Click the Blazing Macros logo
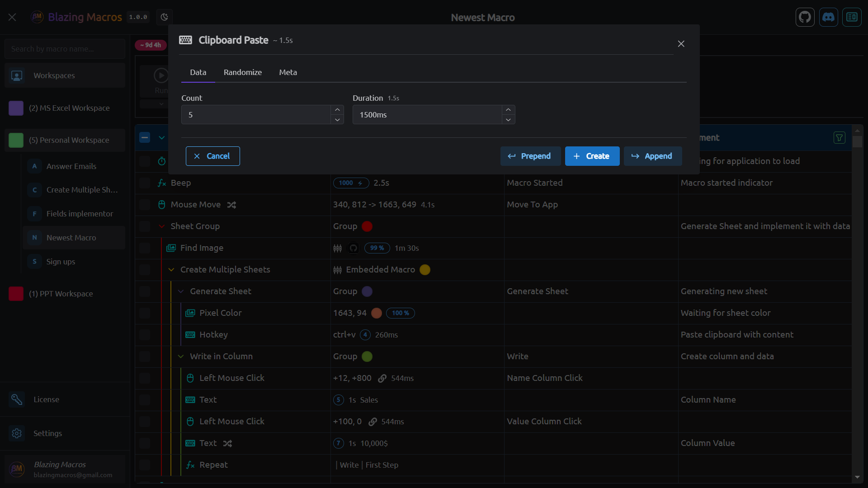 tap(37, 17)
